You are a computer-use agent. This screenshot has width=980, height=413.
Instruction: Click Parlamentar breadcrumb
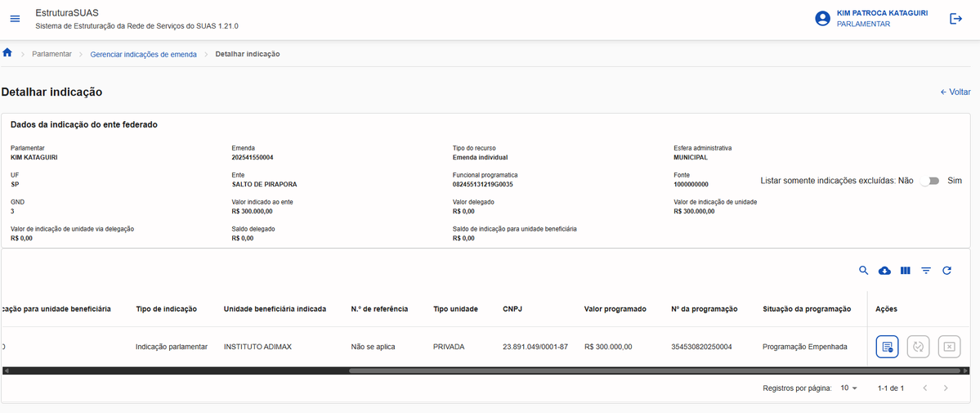(51, 55)
